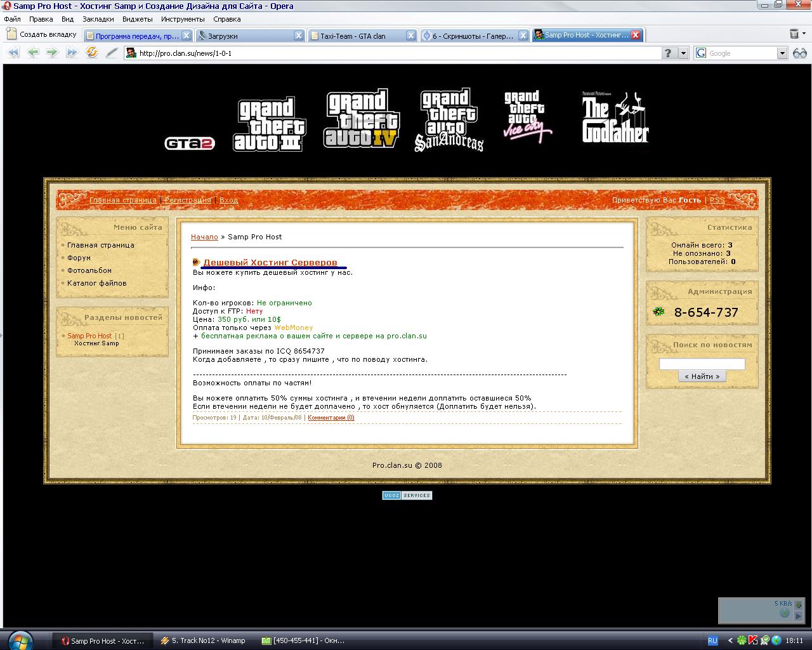The image size is (812, 650).
Task: Switch to the Winamp taskbar button
Action: pos(204,640)
